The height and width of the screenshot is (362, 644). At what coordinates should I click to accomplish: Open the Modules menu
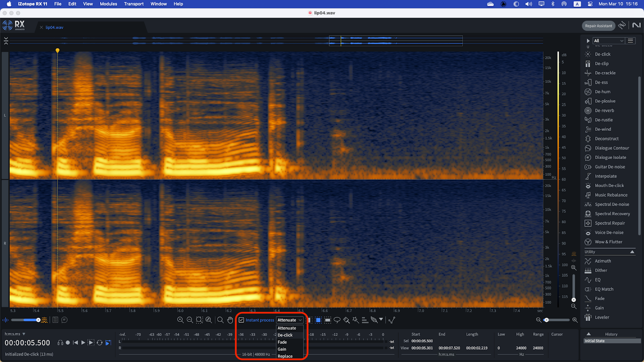tap(108, 4)
